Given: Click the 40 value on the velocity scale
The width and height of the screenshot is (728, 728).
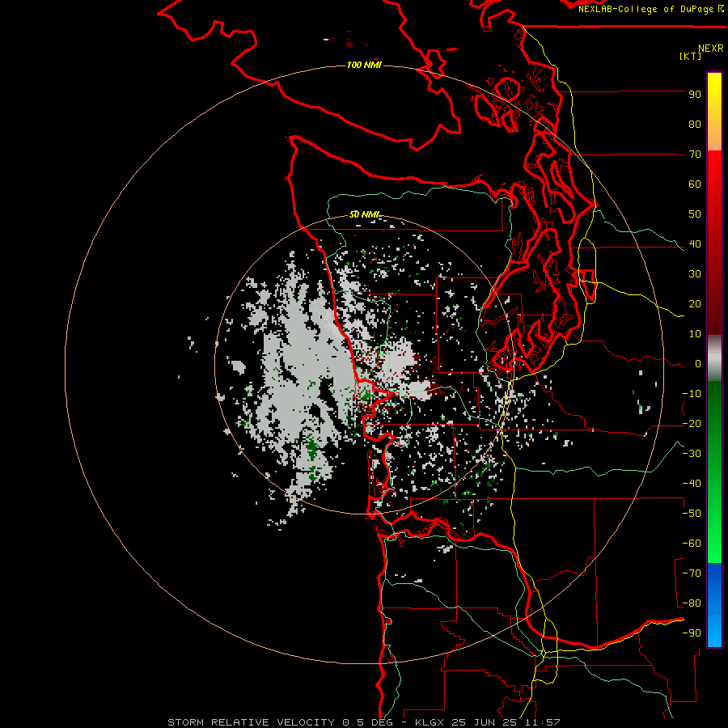Looking at the screenshot, I should coord(695,243).
